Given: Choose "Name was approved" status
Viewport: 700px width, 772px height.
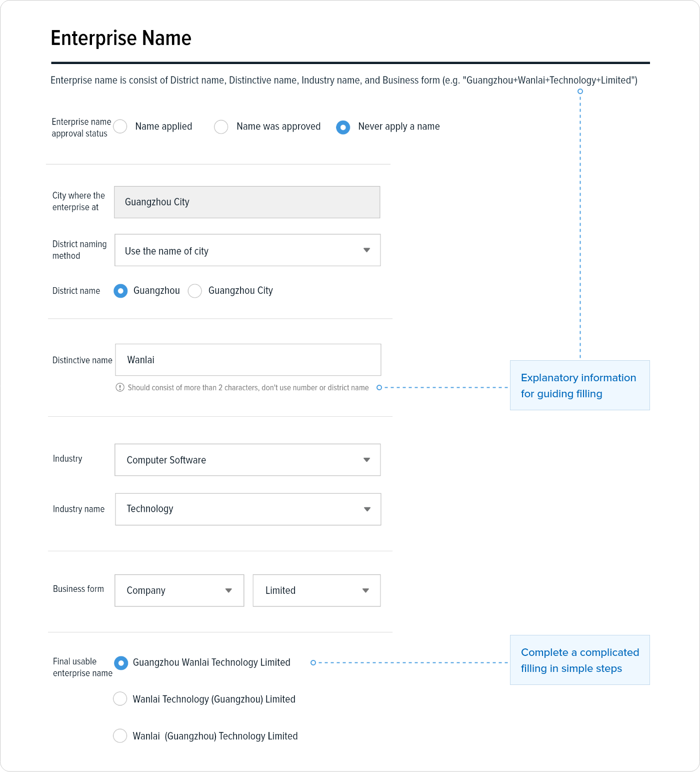Looking at the screenshot, I should coord(221,127).
